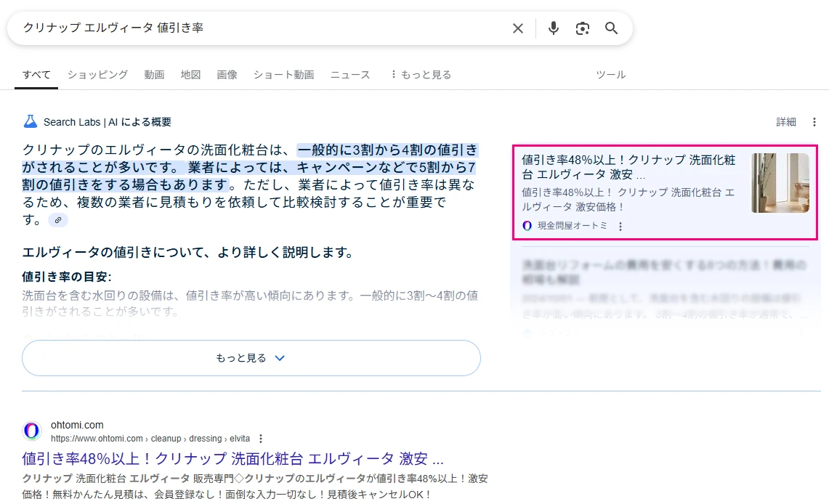829x504 pixels.
Task: Open the 値引き率48%以上 source card title
Action: 628,167
